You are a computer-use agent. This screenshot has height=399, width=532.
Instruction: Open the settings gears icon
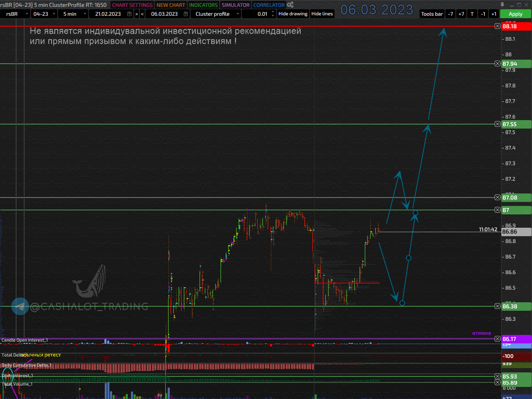(290, 5)
